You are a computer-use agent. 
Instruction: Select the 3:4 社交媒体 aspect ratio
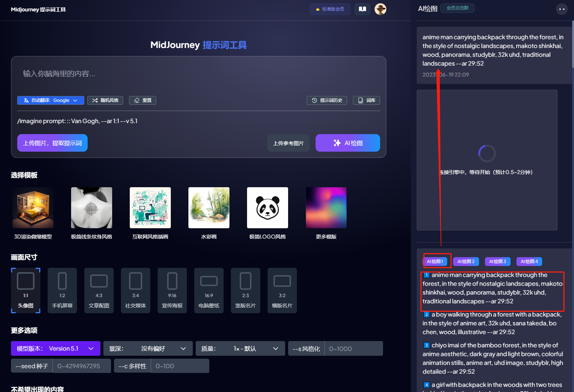pyautogui.click(x=136, y=291)
